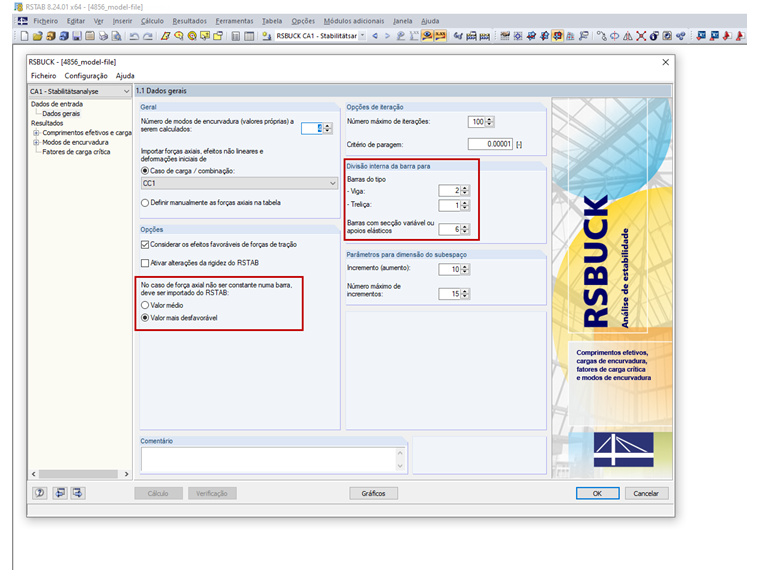This screenshot has height=570, width=760.
Task: Open 'Módulos adicionais' menu
Action: point(354,21)
